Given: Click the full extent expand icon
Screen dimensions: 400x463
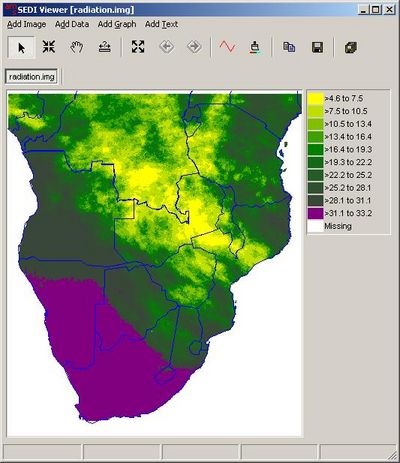Looking at the screenshot, I should click(x=138, y=47).
